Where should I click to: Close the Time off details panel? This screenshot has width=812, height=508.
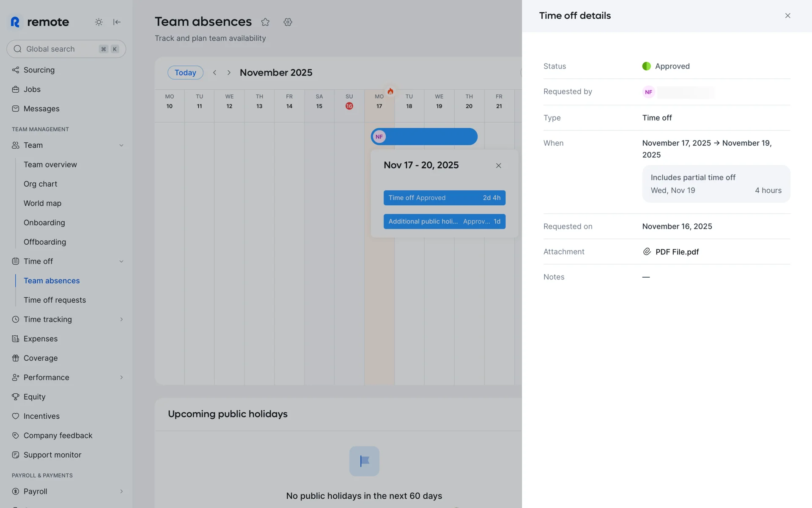tap(787, 16)
